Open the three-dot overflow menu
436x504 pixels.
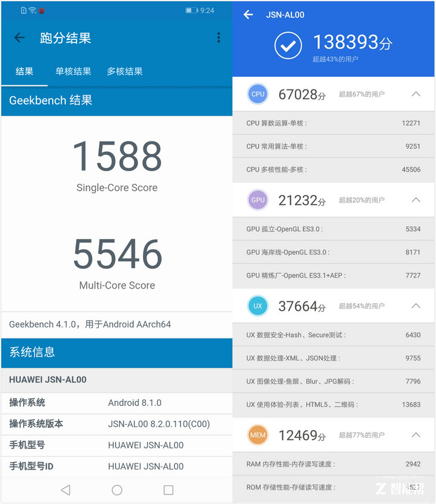click(219, 38)
